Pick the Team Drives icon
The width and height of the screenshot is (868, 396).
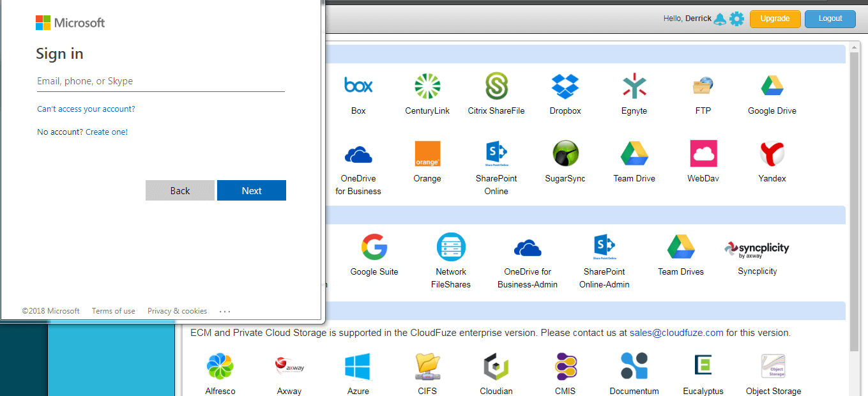coord(681,247)
